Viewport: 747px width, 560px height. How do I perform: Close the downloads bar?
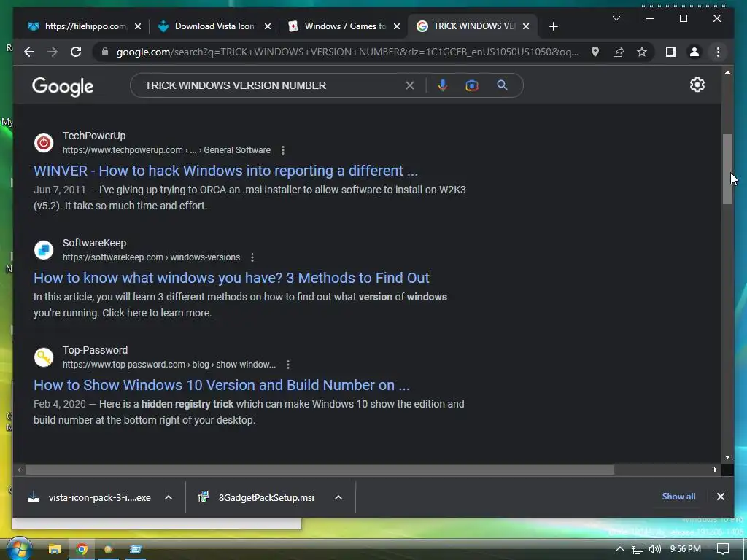click(x=720, y=497)
